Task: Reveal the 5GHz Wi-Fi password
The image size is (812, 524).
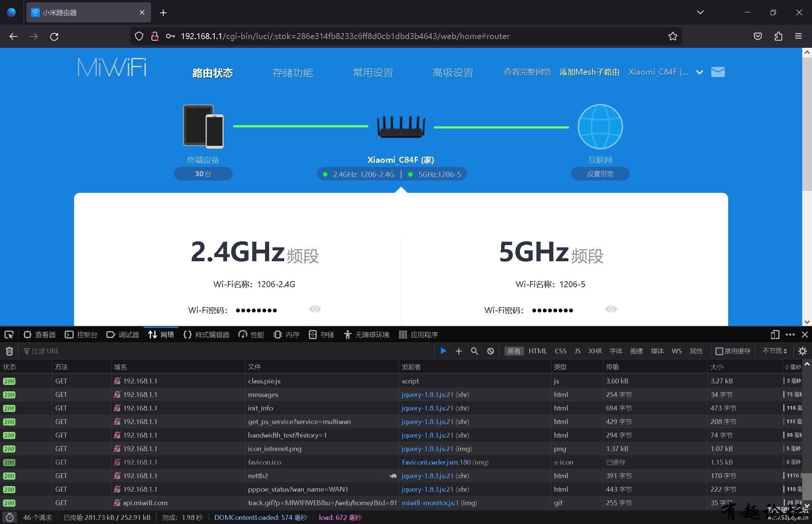Action: 611,309
